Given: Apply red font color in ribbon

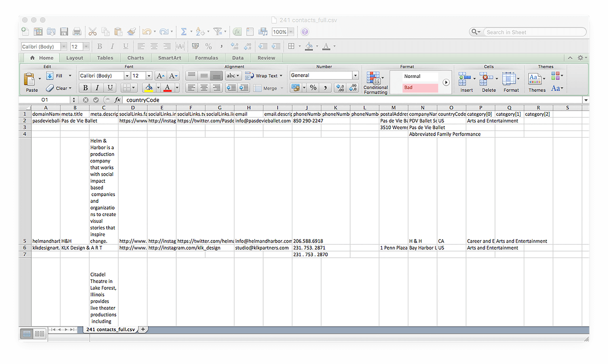Looking at the screenshot, I should [167, 88].
